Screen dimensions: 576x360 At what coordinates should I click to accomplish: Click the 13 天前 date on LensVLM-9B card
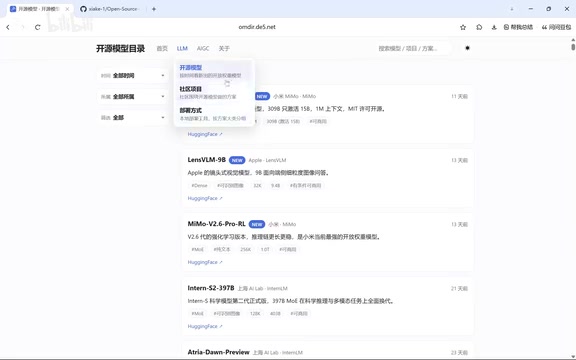tap(459, 161)
